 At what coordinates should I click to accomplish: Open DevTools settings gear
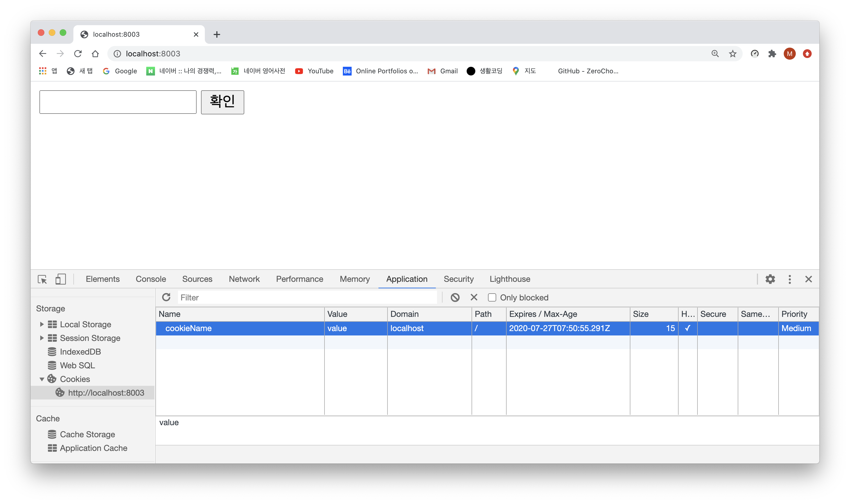pyautogui.click(x=770, y=279)
